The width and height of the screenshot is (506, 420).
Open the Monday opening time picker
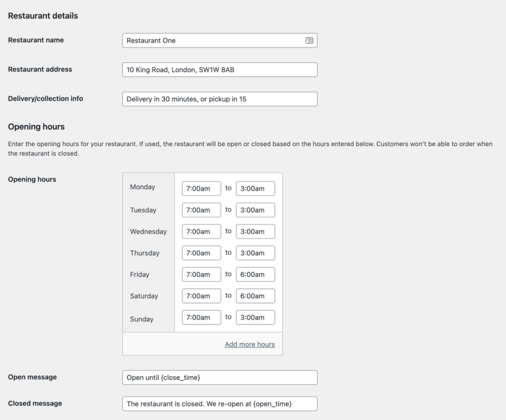point(201,188)
